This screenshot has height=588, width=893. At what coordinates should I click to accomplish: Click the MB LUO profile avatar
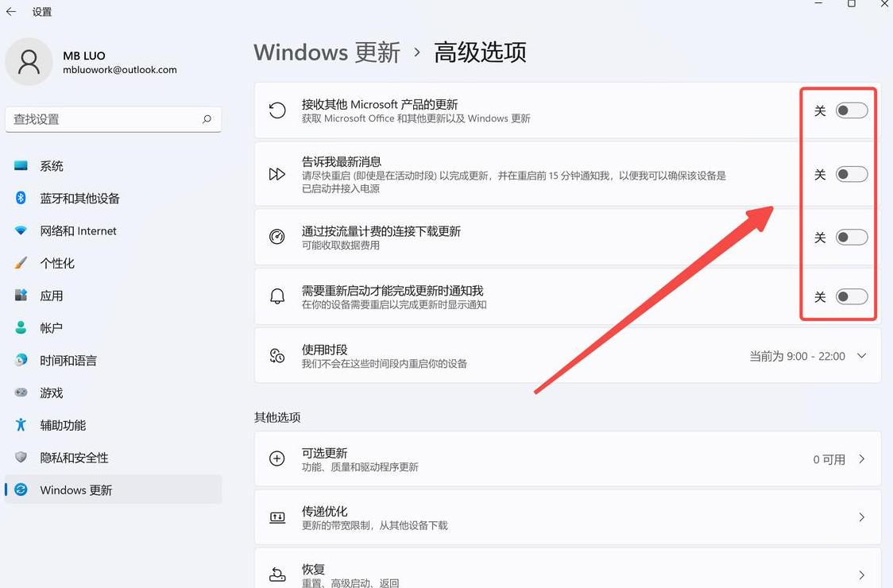point(29,61)
